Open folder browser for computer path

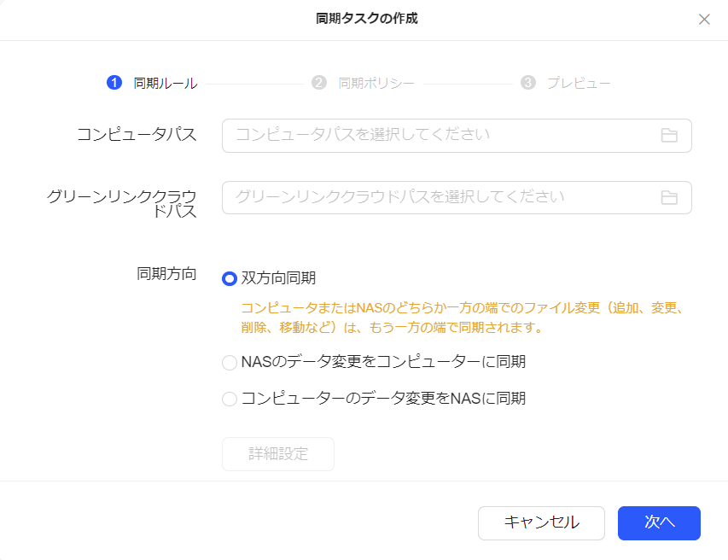click(669, 136)
